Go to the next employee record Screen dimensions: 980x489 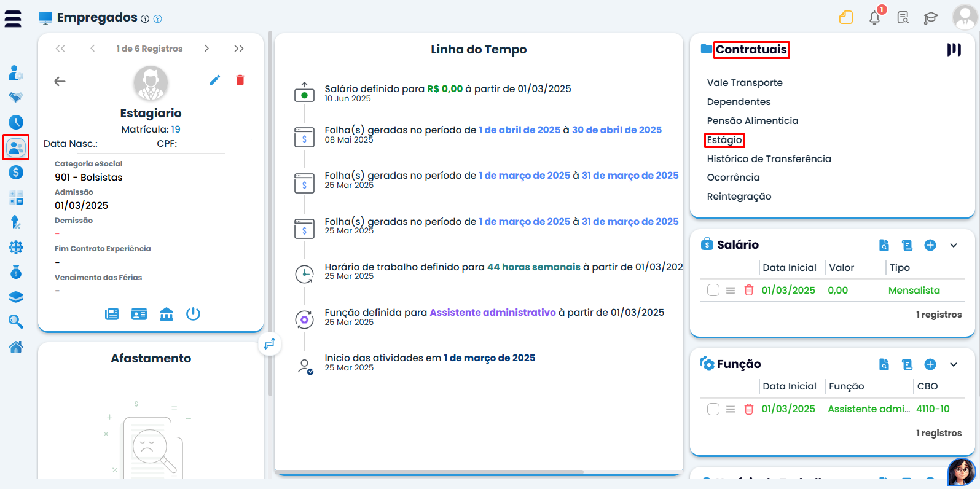pos(206,49)
